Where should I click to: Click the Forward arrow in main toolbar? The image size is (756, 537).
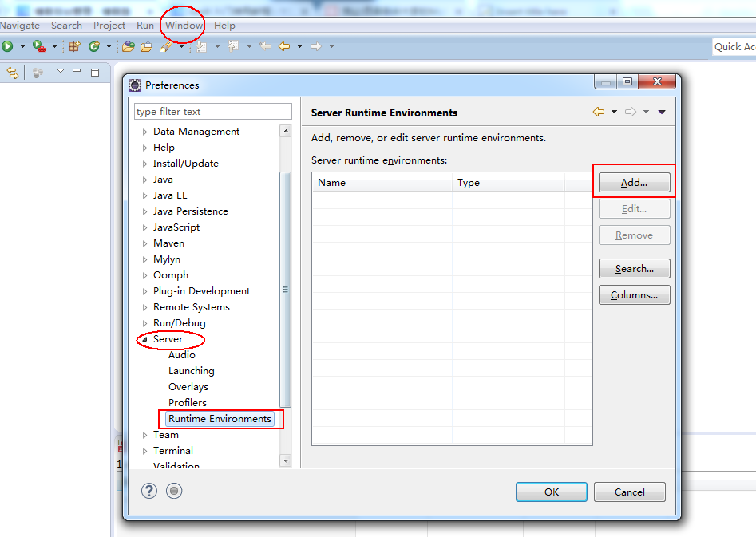pyautogui.click(x=316, y=46)
